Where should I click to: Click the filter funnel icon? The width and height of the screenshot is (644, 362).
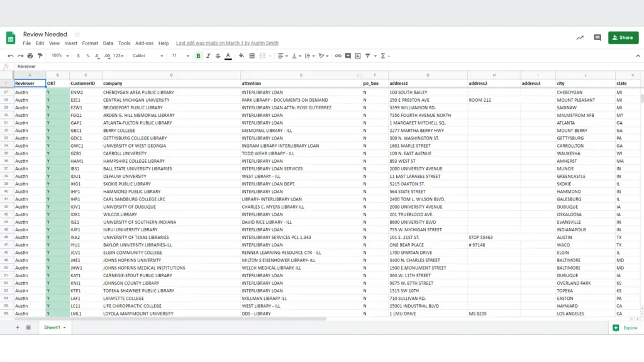[368, 56]
